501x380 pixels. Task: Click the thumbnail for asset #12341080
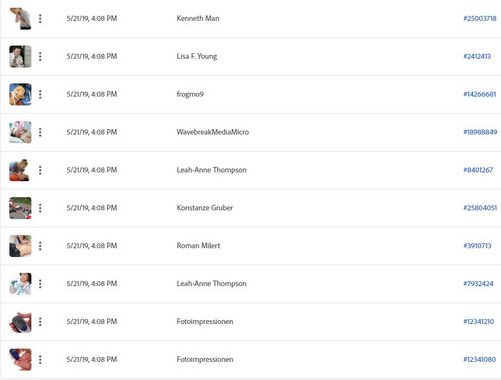pos(20,360)
